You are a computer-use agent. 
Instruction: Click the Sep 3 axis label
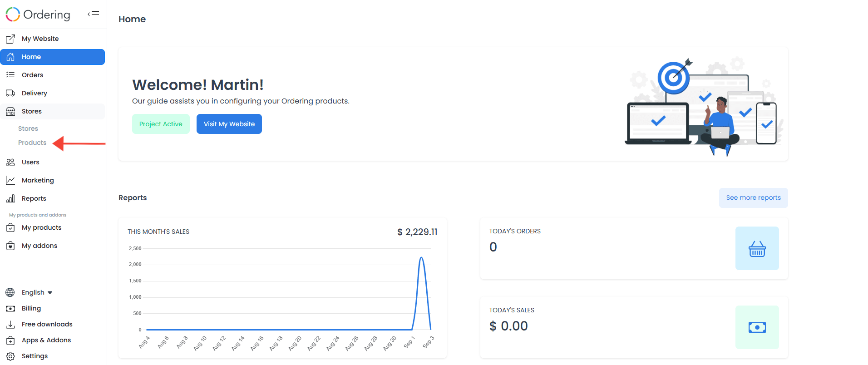coord(428,342)
